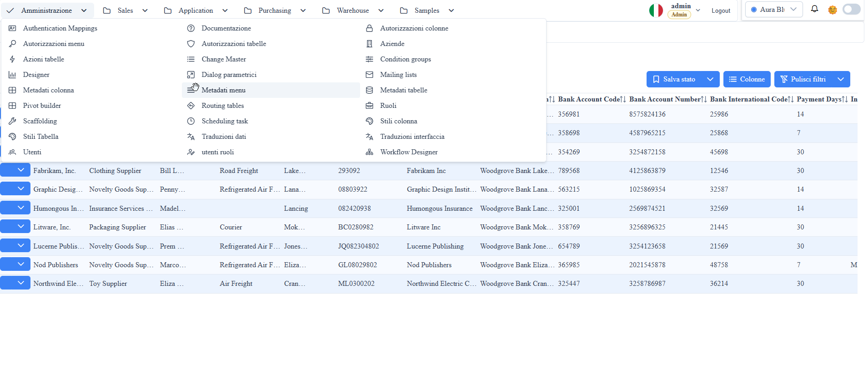Click the chart icon beside Designer
The image size is (868, 386).
(x=12, y=75)
